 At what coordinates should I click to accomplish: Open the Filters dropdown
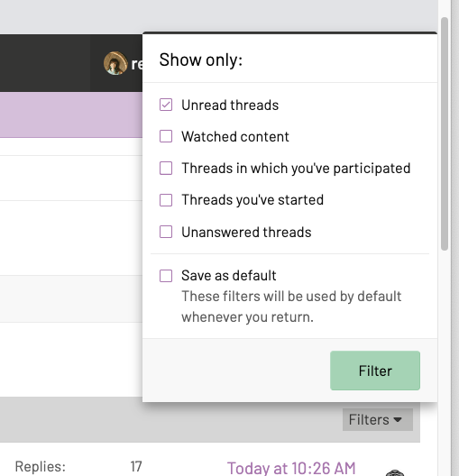tap(378, 419)
